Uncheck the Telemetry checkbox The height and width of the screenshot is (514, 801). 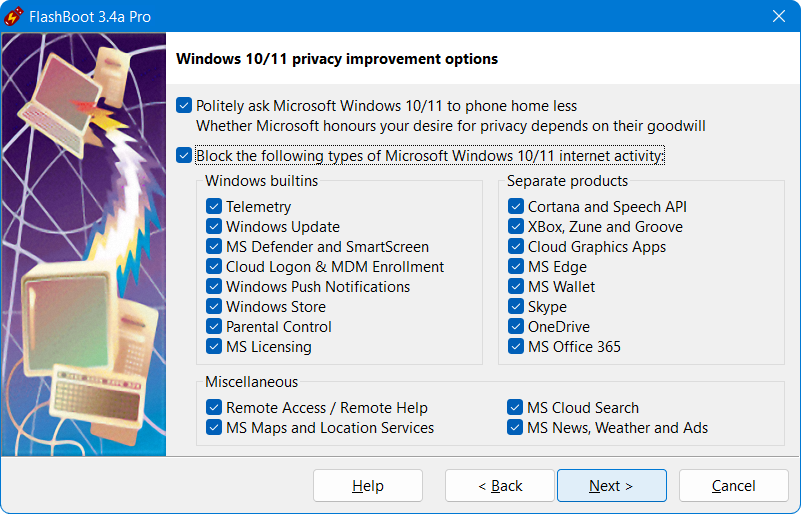(x=214, y=207)
